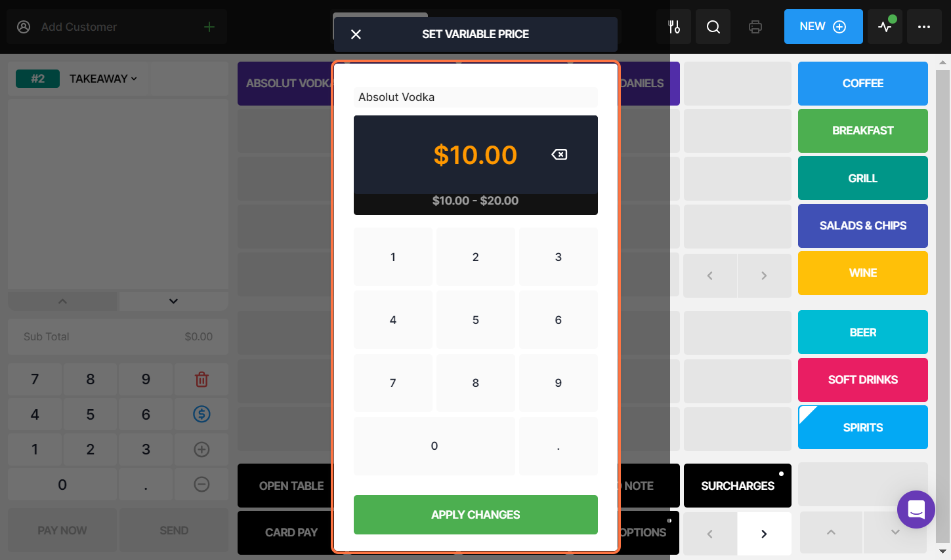Image resolution: width=951 pixels, height=560 pixels.
Task: Open the search magnifier icon
Action: (x=713, y=27)
